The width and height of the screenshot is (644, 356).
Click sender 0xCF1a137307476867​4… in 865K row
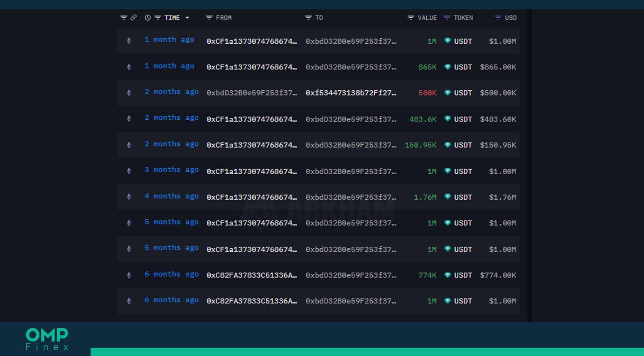252,67
